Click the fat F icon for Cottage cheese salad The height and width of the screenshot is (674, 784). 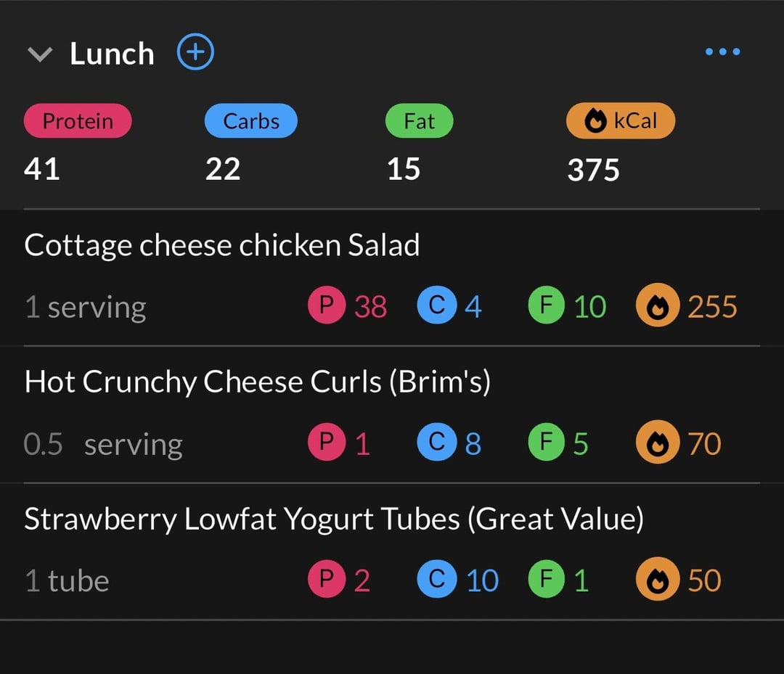click(x=546, y=307)
